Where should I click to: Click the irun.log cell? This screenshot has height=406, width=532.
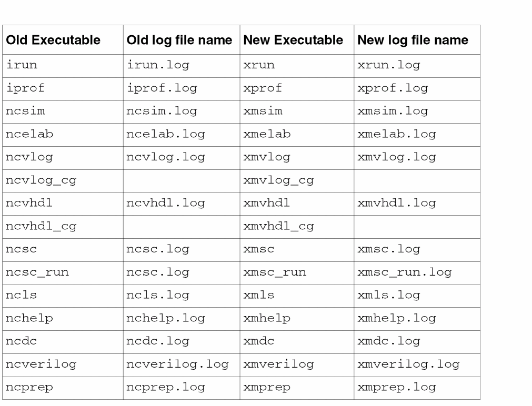click(x=158, y=65)
